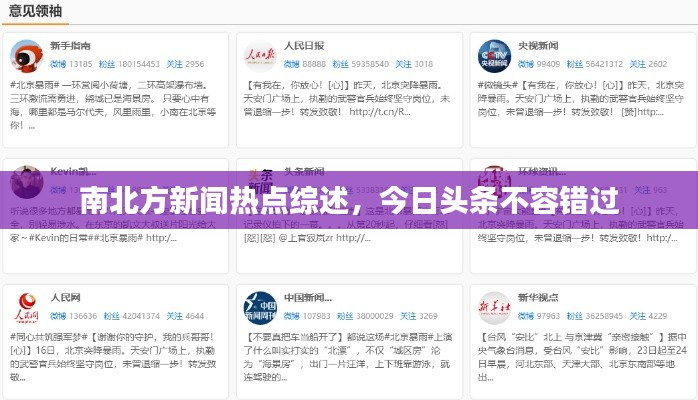Image resolution: width=698 pixels, height=400 pixels.
Task: Select the 意见领袖 tab
Action: [x=35, y=11]
